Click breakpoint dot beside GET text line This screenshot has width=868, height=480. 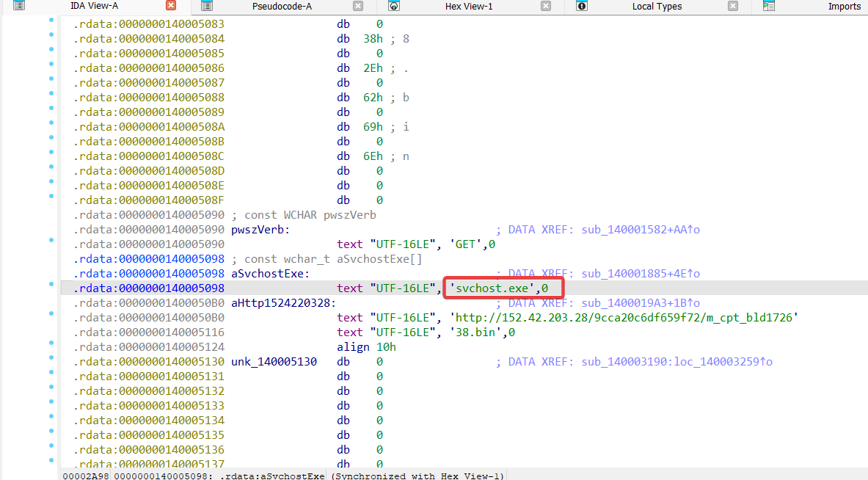[x=51, y=240]
